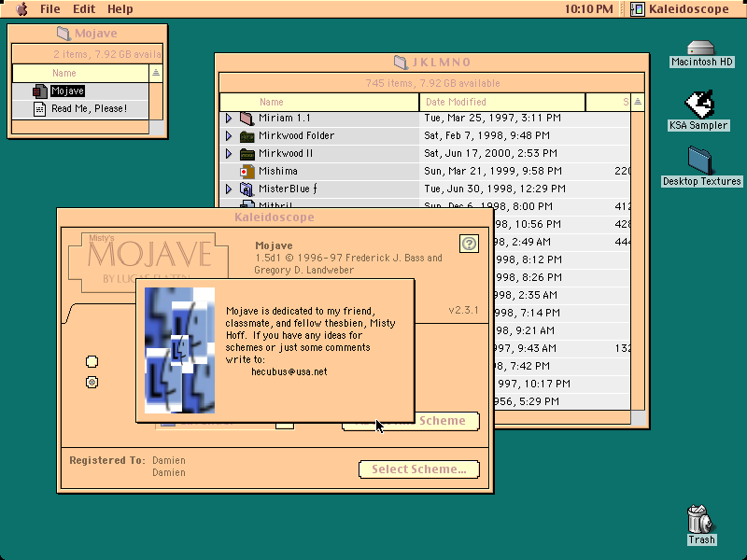Image resolution: width=747 pixels, height=560 pixels.
Task: Click the menu bar clock
Action: click(x=589, y=8)
